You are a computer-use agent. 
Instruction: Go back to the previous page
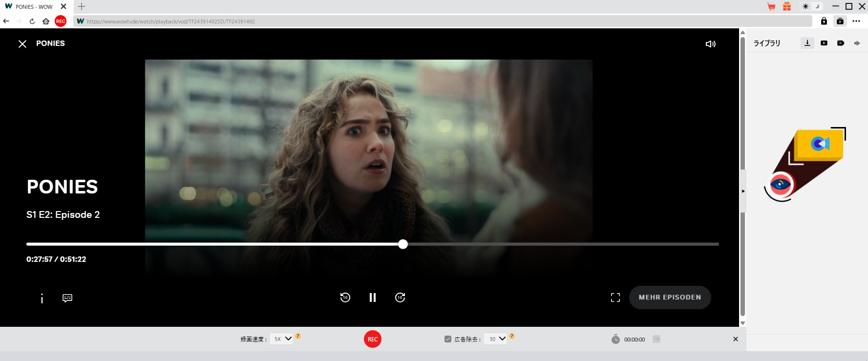point(6,21)
